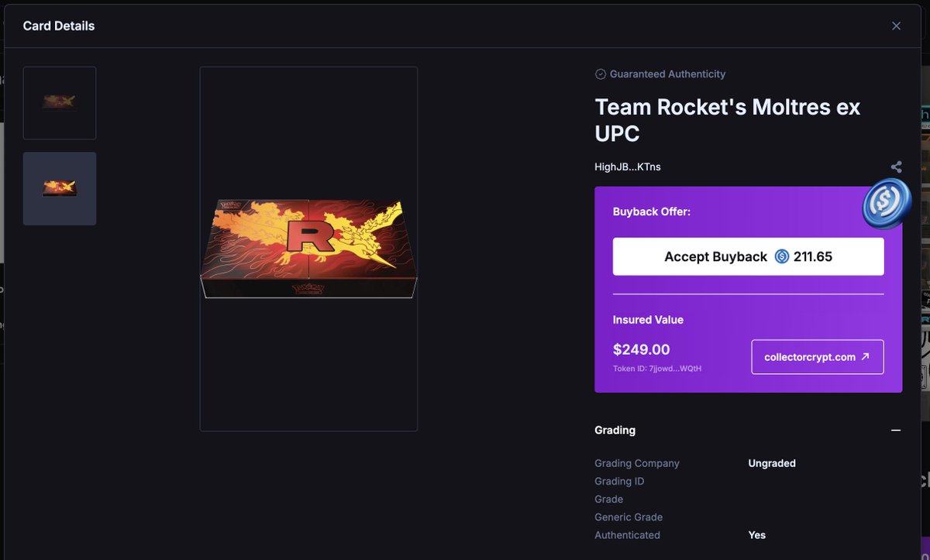Select the first box thumbnail image
The image size is (930, 560).
coord(60,103)
